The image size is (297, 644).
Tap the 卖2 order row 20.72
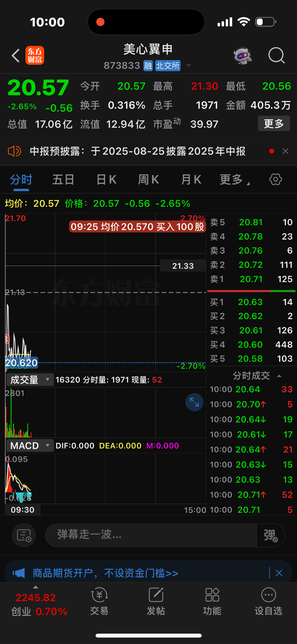point(251,265)
